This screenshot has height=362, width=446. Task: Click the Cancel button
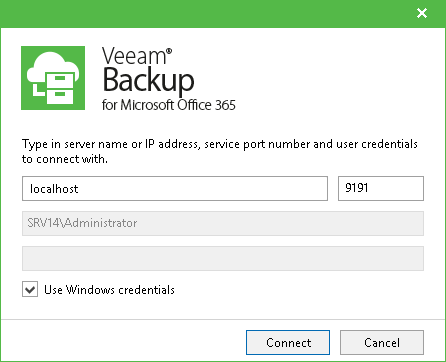pyautogui.click(x=382, y=343)
